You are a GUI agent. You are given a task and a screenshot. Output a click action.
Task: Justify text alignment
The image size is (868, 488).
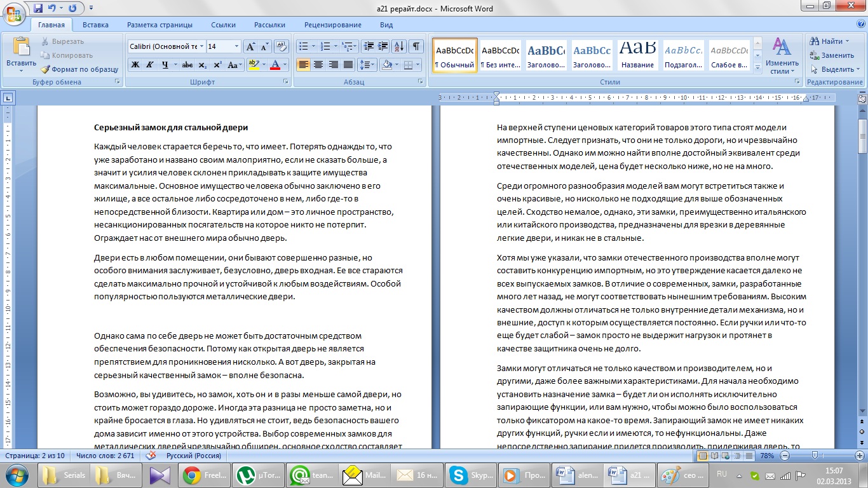click(348, 65)
